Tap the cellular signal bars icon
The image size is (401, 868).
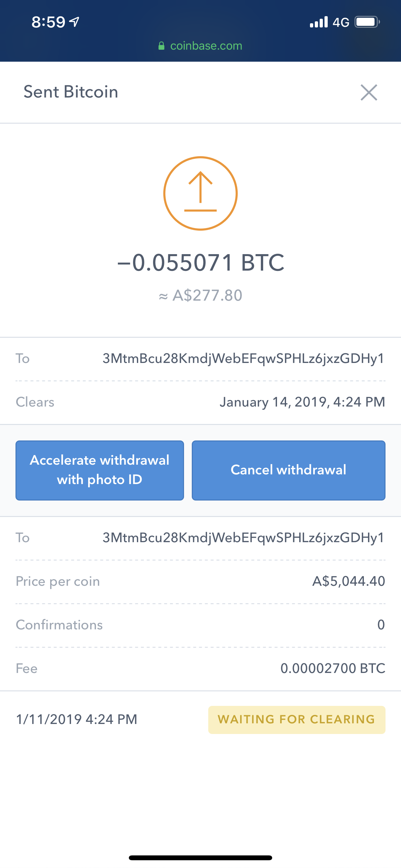[318, 22]
